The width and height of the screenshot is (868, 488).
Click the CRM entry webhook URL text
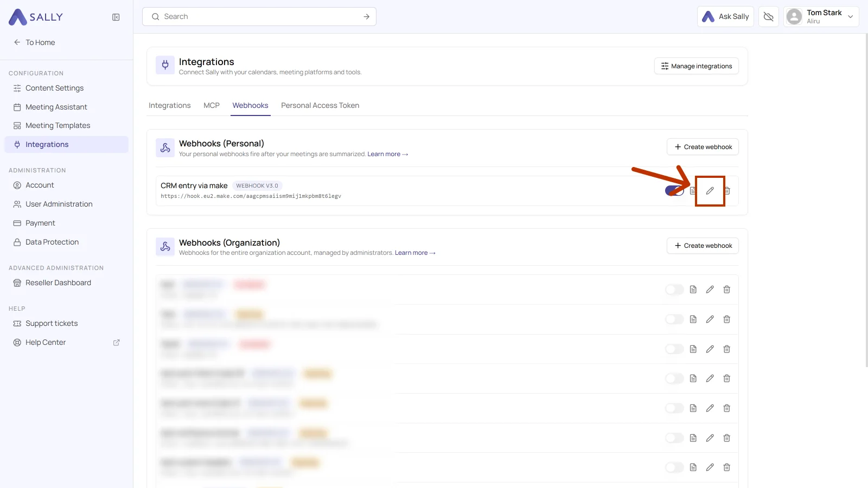click(251, 196)
